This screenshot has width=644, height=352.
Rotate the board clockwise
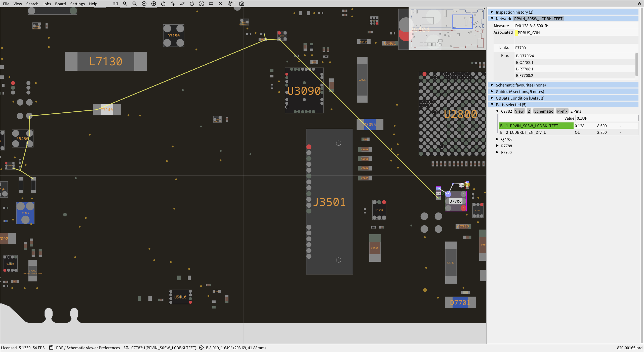(x=192, y=4)
